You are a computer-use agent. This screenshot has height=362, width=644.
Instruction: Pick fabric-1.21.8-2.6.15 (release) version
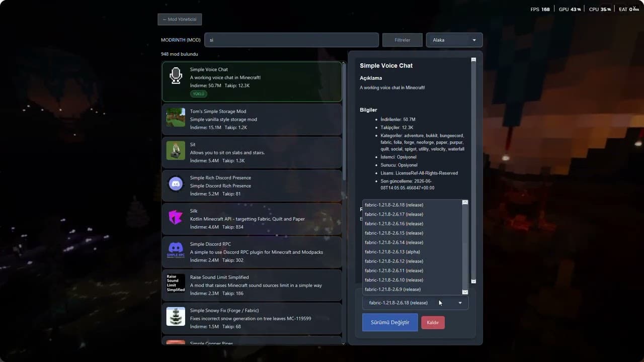tap(412, 233)
